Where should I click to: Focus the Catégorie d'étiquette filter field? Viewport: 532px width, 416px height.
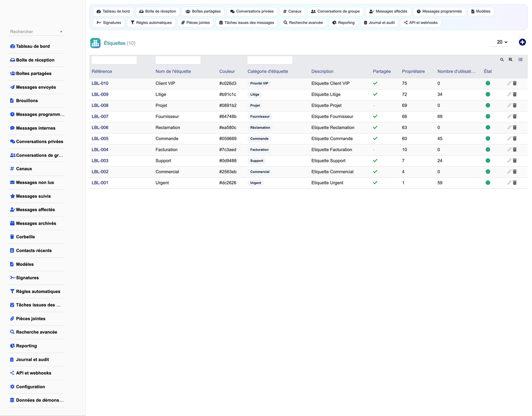pyautogui.click(x=270, y=60)
